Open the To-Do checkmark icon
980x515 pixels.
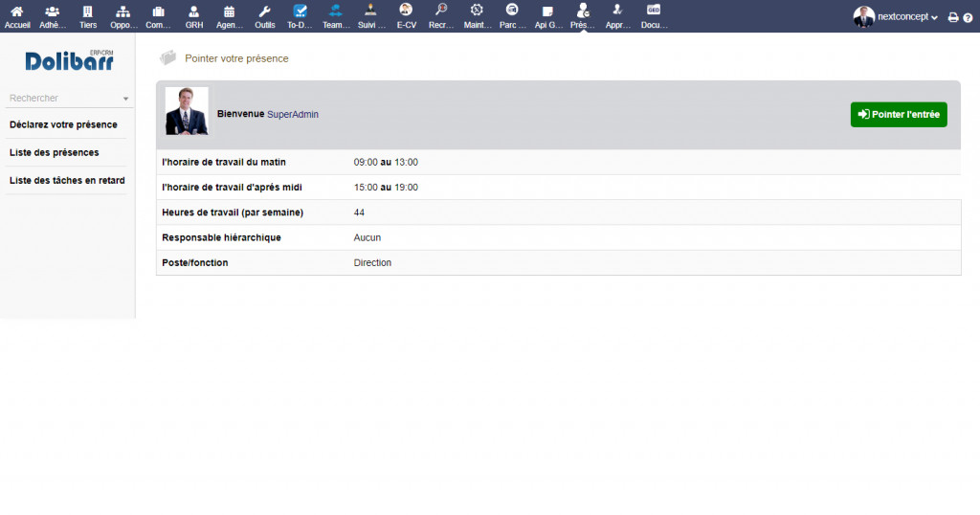(x=300, y=11)
